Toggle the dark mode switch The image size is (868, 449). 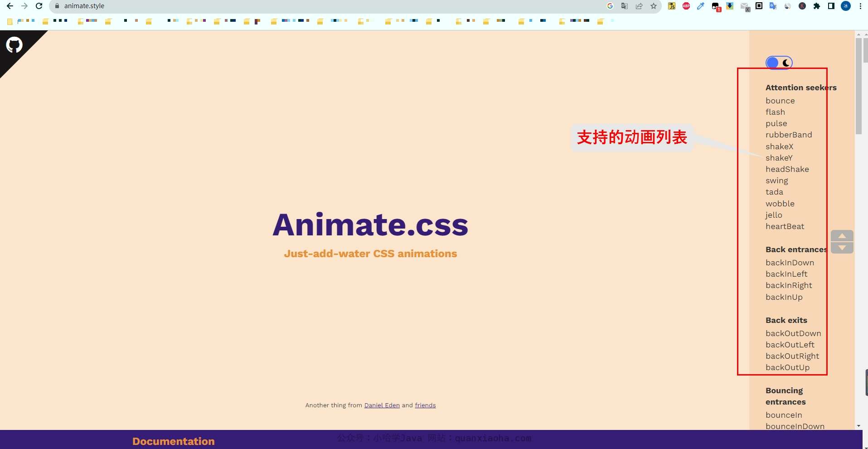pyautogui.click(x=779, y=63)
